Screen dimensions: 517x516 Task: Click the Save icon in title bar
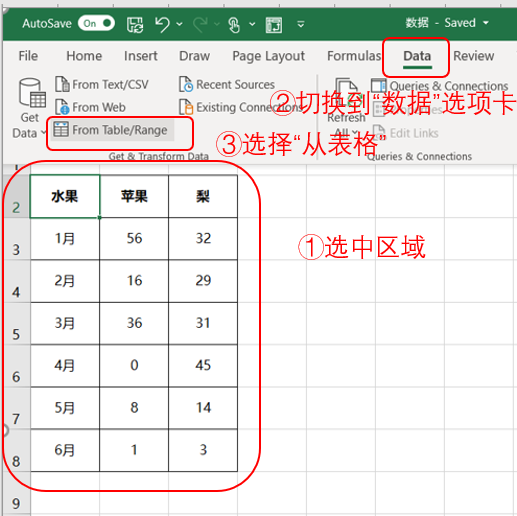click(135, 25)
